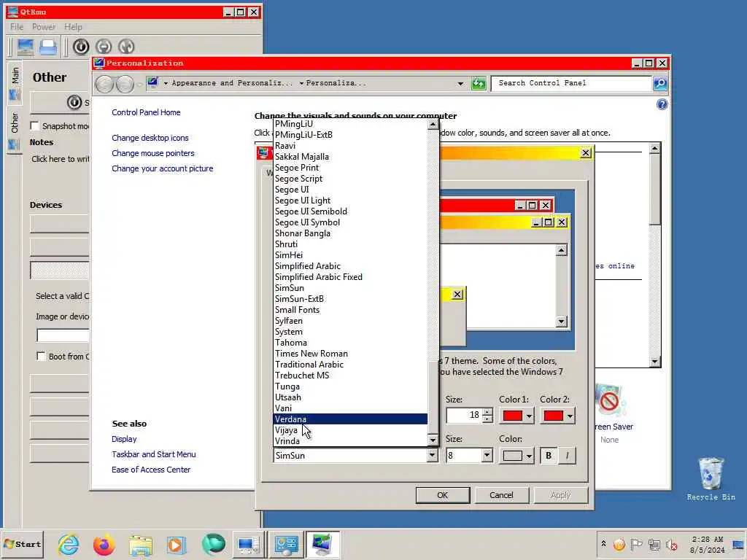The width and height of the screenshot is (747, 560).
Task: Click the gray font Color swatch
Action: click(x=513, y=456)
